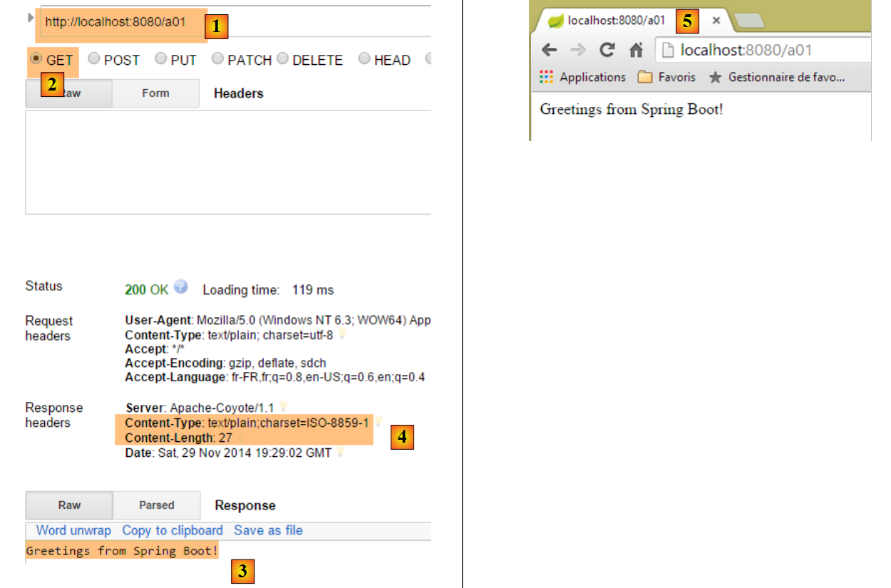
Task: Click the Word unwrap link
Action: pos(73,530)
